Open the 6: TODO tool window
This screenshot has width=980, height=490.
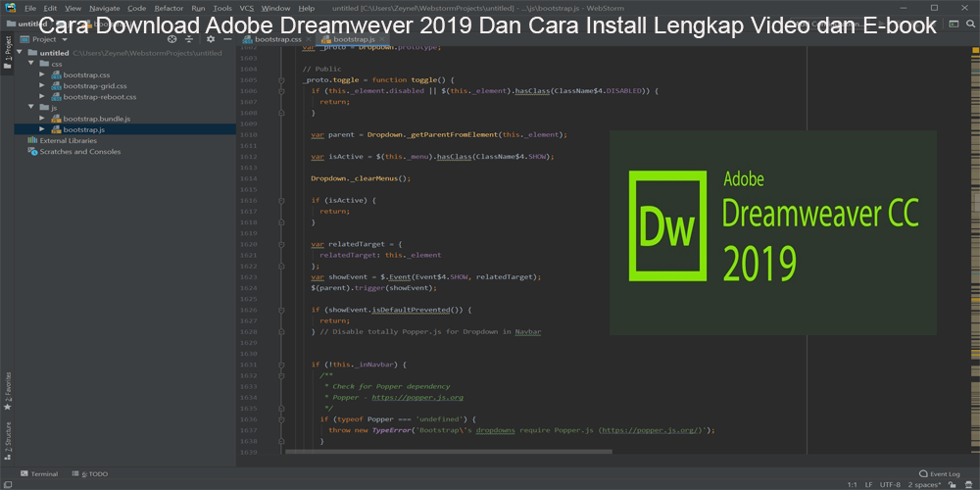coord(89,473)
